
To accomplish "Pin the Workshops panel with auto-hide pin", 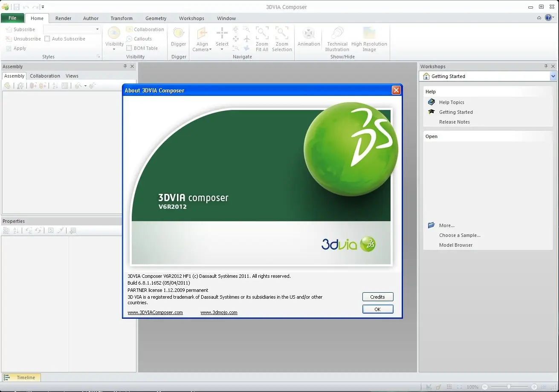I will pos(546,66).
